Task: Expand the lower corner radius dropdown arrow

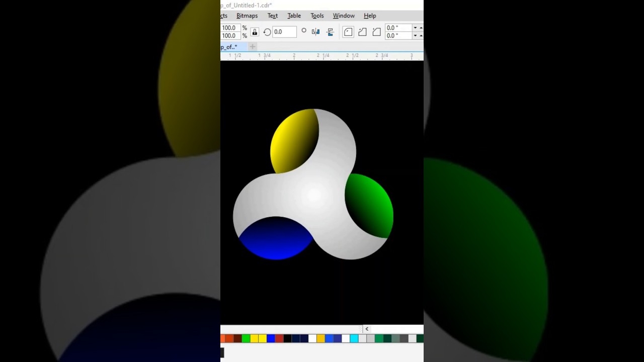Action: (415, 36)
